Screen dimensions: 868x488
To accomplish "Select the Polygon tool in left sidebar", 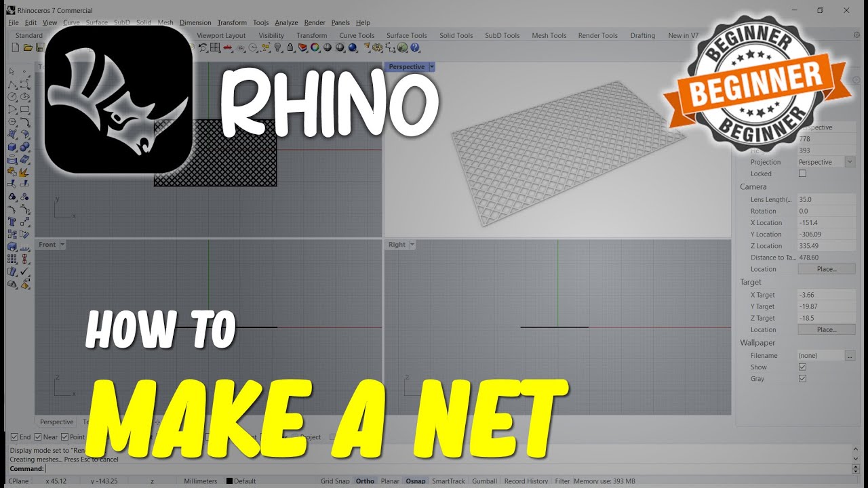I will pos(12,121).
